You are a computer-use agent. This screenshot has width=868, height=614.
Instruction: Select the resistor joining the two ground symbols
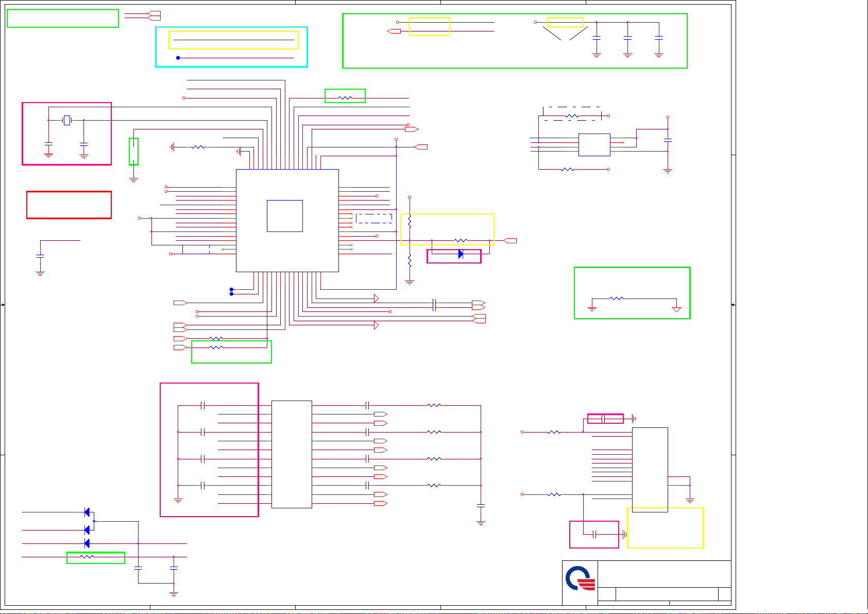click(617, 298)
